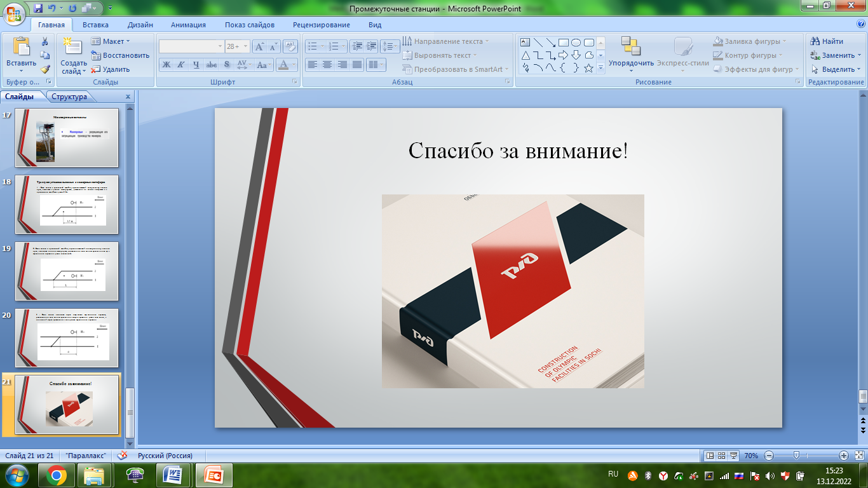
Task: Switch to slide sorter view icon
Action: click(722, 456)
